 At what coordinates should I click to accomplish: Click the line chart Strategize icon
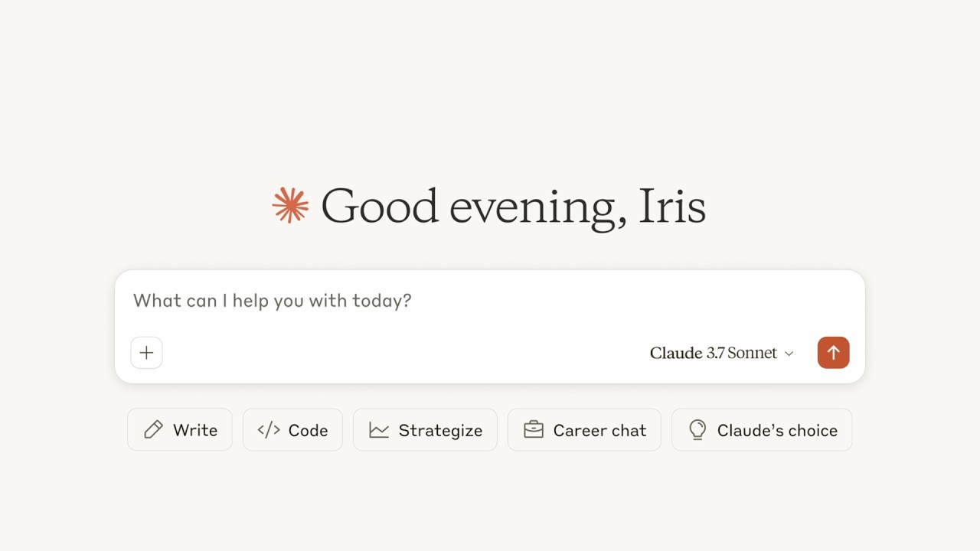(x=379, y=429)
